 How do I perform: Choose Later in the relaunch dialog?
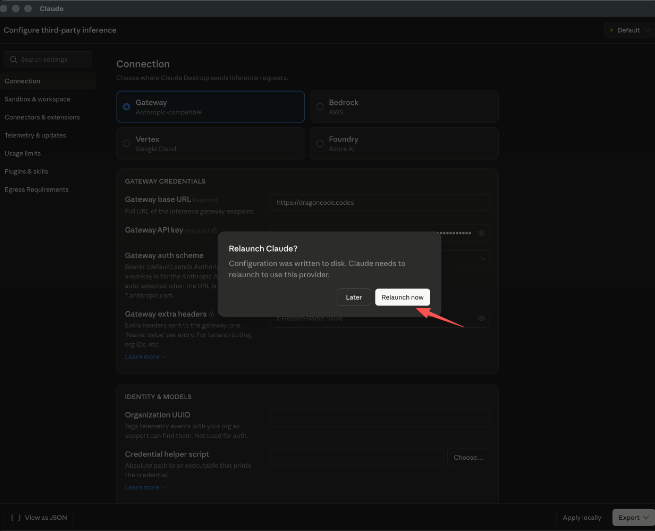point(353,297)
